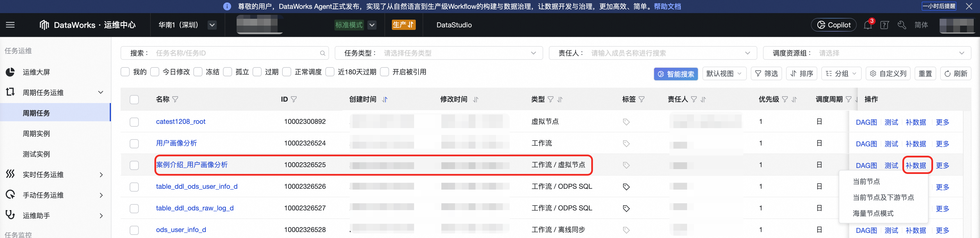Expand 手动任务运维 in sidebar
This screenshot has height=238, width=980.
(x=101, y=195)
